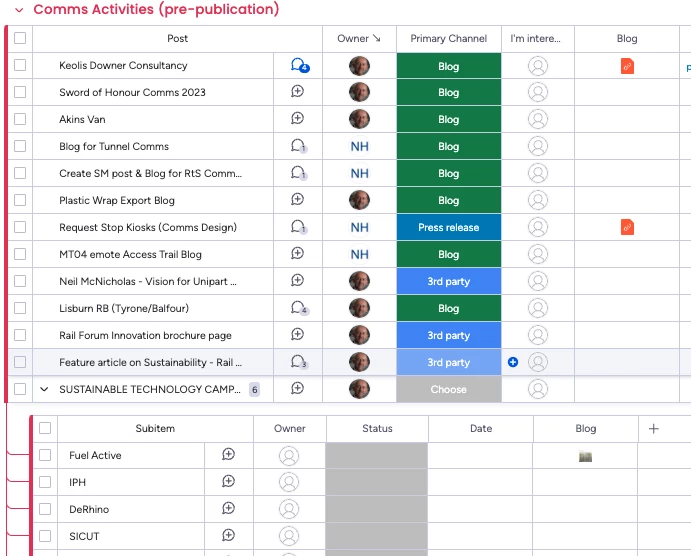The height and width of the screenshot is (556, 691).
Task: Tick checkbox for Sword of Honour Comms 2023
Action: (20, 92)
